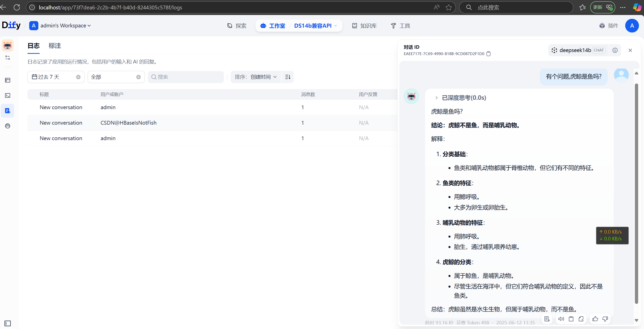
Task: Open the CSDN@HBaseIsNotFish conversation row
Action: click(128, 123)
